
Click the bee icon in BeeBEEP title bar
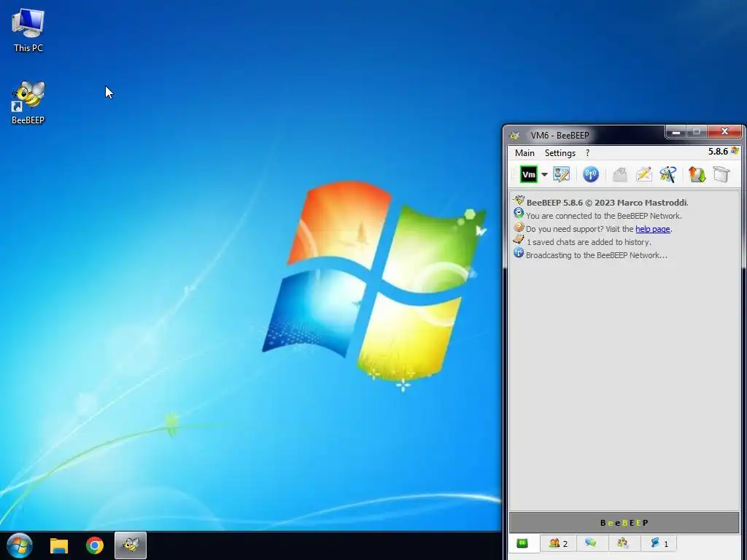coord(515,136)
